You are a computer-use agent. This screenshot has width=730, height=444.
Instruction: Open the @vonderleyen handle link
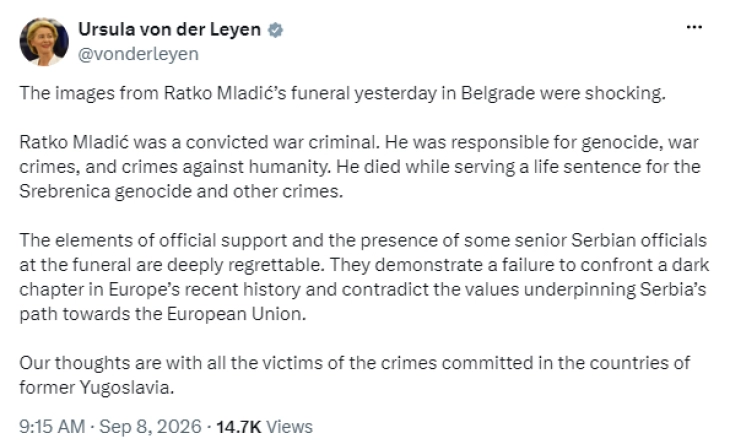tap(138, 54)
